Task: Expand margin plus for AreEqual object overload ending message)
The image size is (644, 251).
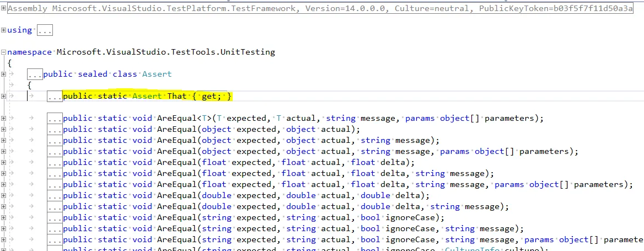Action: tap(3, 140)
